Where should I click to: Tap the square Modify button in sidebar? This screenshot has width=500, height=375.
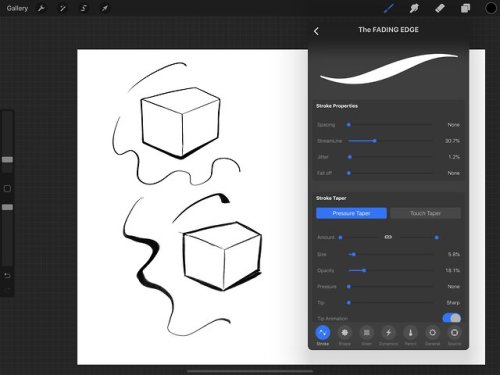coord(7,189)
